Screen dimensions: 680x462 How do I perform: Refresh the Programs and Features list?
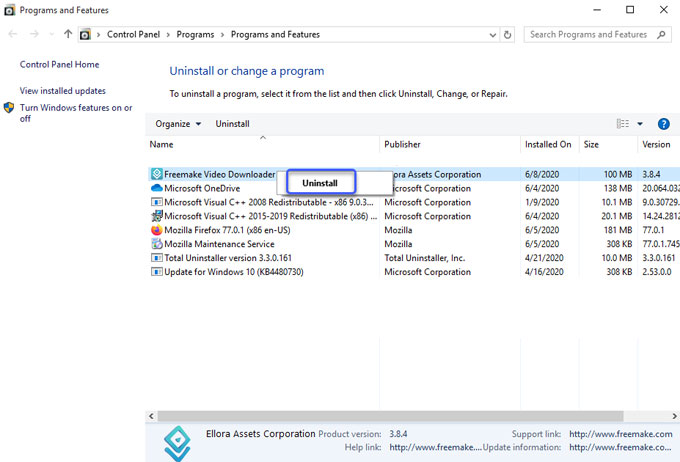pyautogui.click(x=507, y=35)
